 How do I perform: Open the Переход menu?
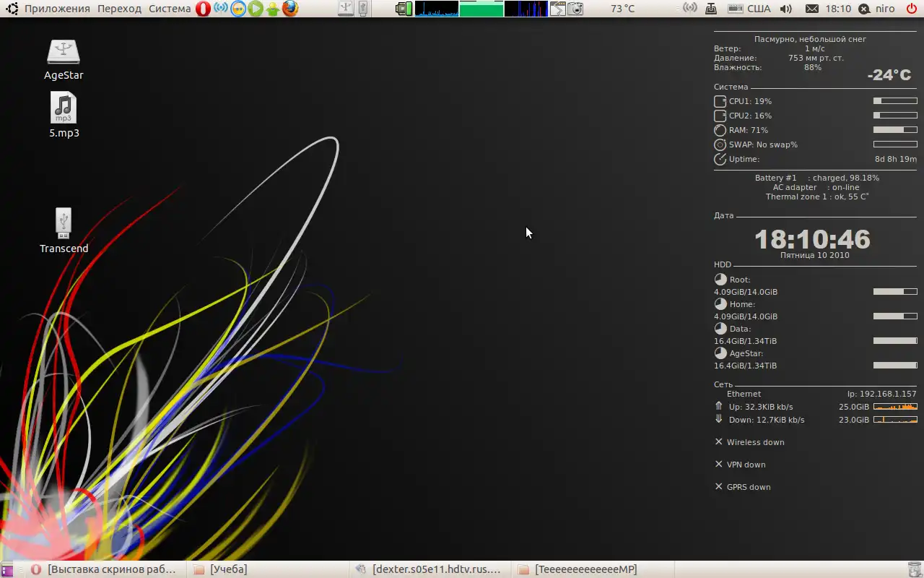tap(119, 9)
